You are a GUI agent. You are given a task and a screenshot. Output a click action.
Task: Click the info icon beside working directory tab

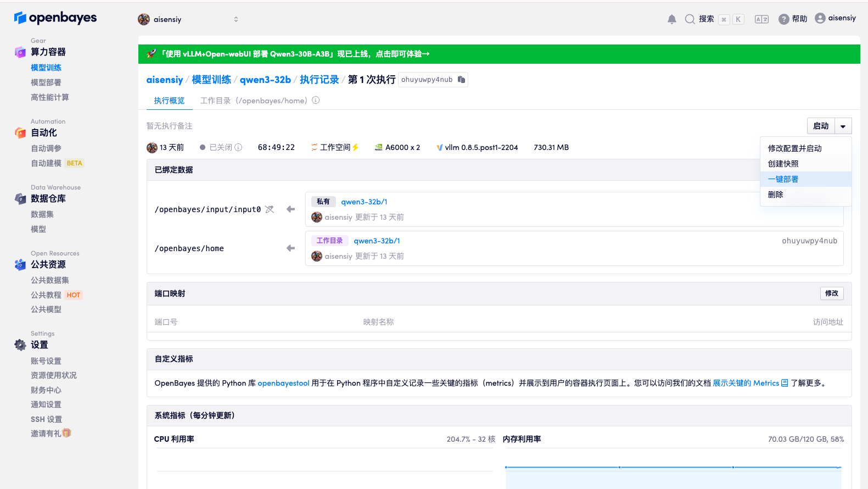[316, 101]
